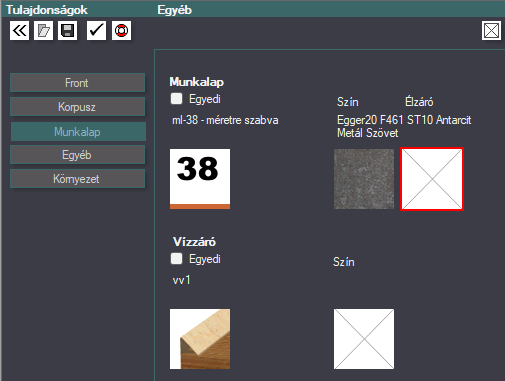Save properties with the floppy disk icon
Image resolution: width=505 pixels, height=381 pixels.
tap(67, 31)
